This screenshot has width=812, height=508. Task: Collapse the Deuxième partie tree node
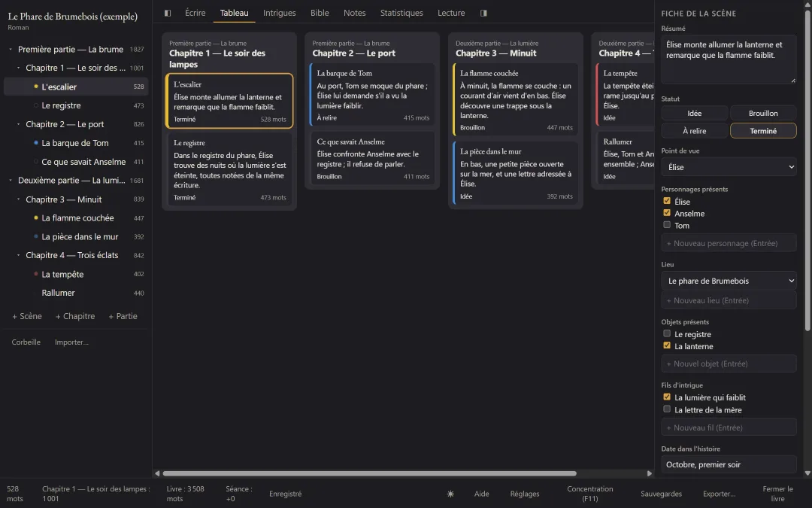tap(11, 181)
